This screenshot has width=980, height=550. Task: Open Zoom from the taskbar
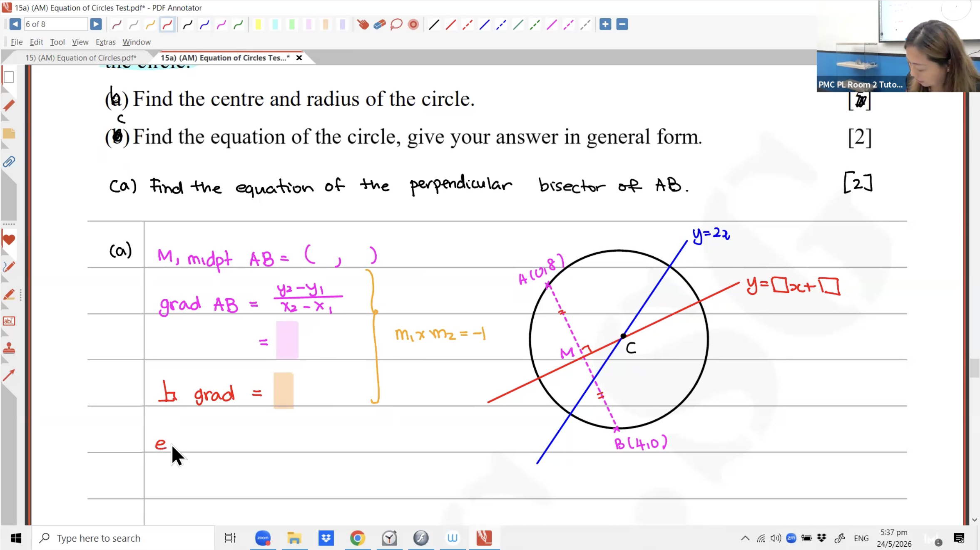click(263, 538)
